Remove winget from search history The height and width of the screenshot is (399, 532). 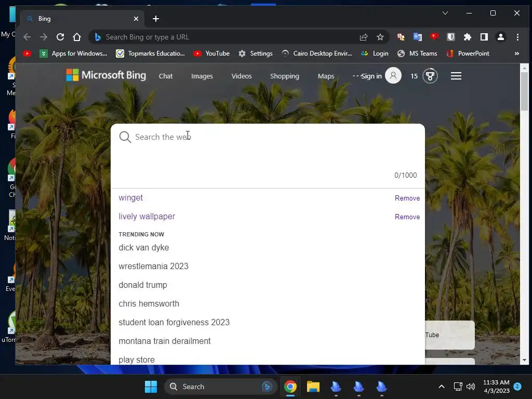(x=407, y=198)
